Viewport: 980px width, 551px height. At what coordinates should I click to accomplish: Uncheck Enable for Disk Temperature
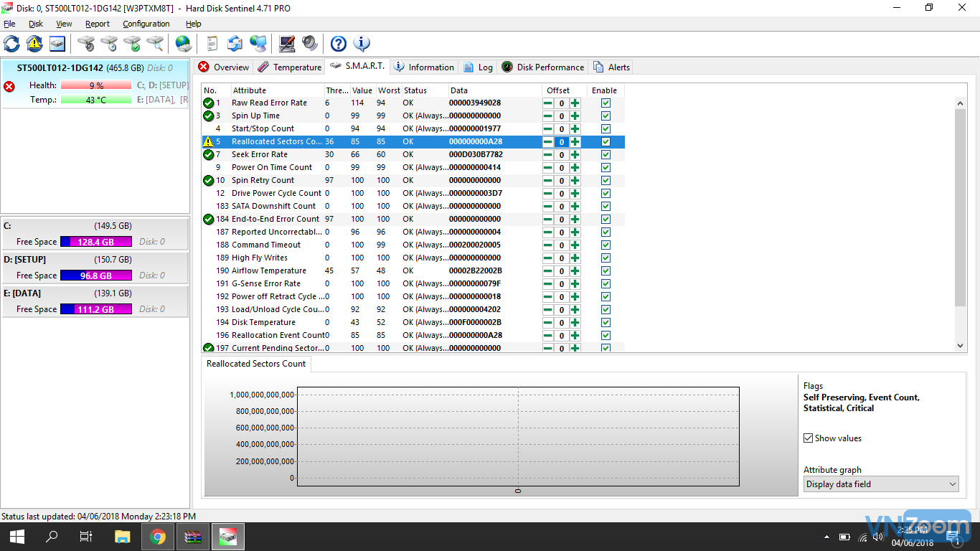pos(606,322)
